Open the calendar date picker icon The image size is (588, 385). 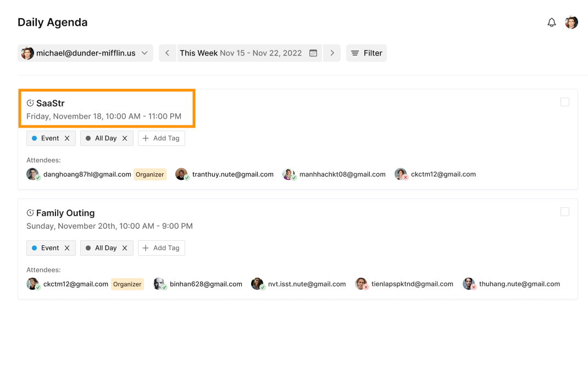tap(313, 53)
